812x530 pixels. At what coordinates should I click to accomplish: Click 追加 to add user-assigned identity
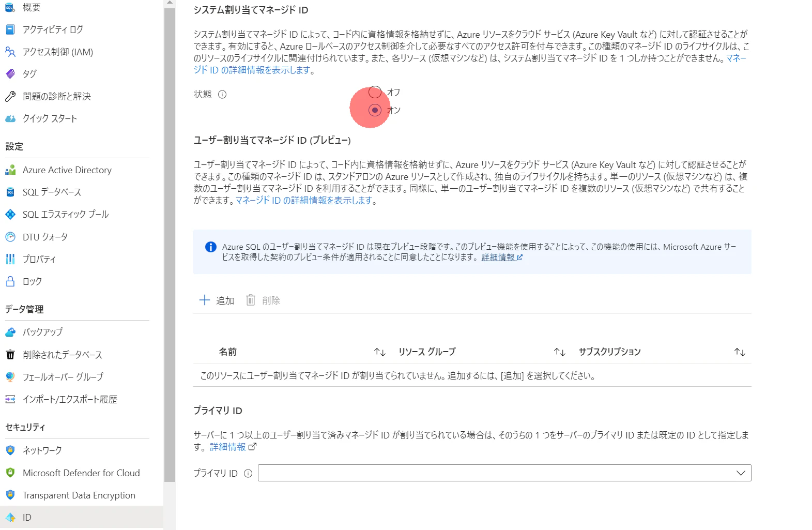(217, 300)
